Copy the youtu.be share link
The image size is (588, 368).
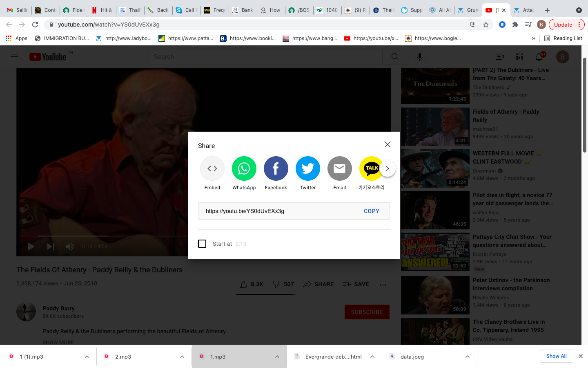372,211
